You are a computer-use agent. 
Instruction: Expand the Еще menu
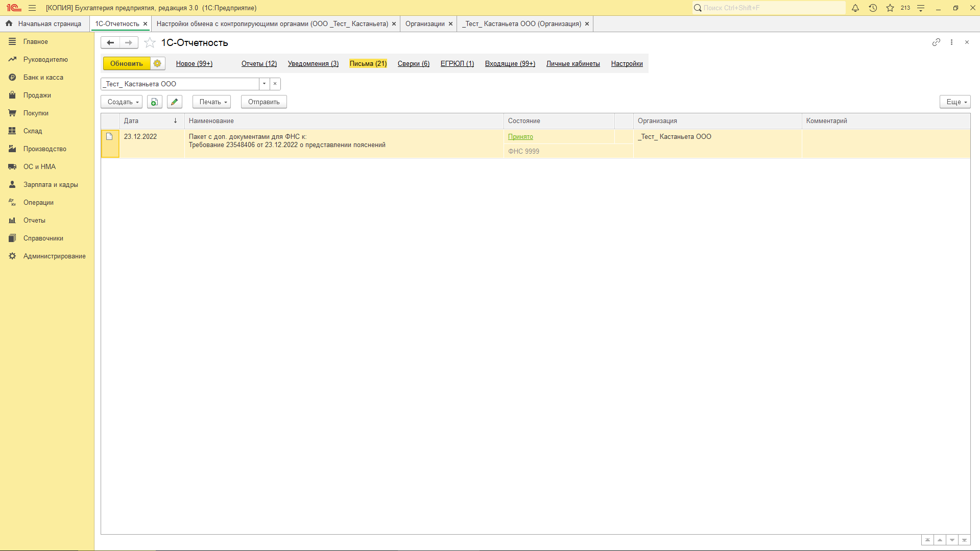(954, 102)
